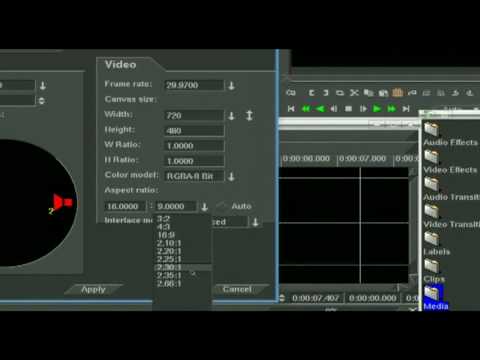Click the Frame rate field 29.9700
Viewport: 480px width, 360px height.
pyautogui.click(x=194, y=85)
